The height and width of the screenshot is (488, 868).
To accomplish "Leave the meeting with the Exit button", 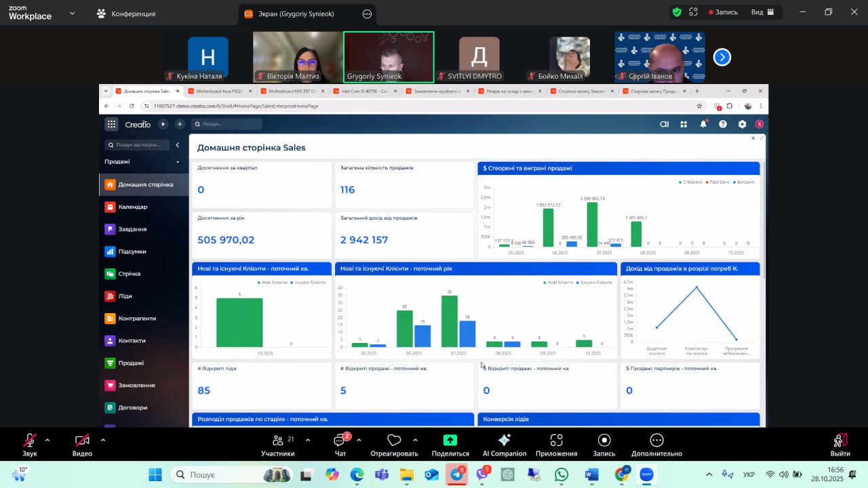I will pyautogui.click(x=840, y=444).
